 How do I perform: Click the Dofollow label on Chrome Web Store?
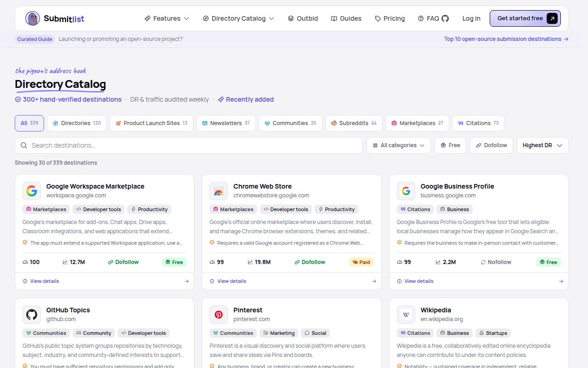coord(310,262)
